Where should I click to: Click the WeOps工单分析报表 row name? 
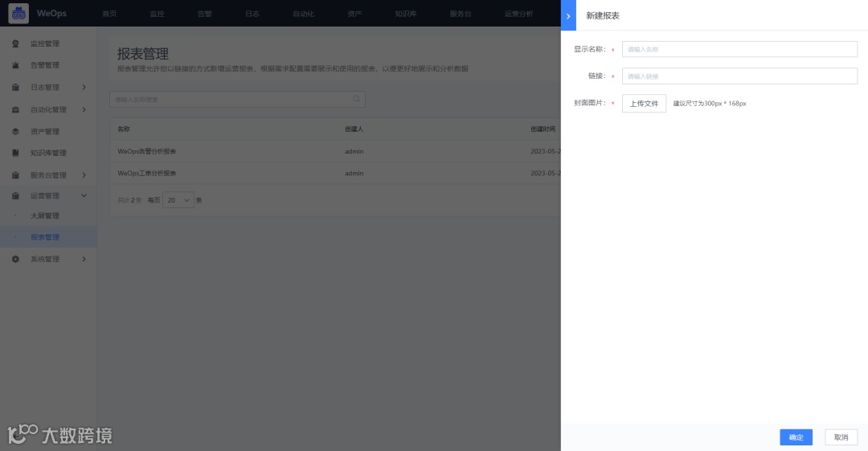pos(147,174)
